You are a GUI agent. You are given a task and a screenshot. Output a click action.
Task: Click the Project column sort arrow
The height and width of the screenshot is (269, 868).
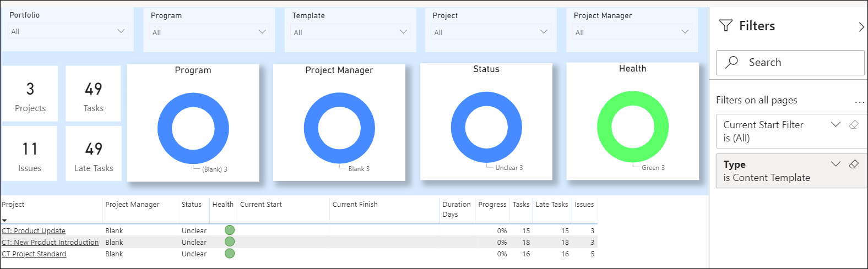[x=4, y=221]
